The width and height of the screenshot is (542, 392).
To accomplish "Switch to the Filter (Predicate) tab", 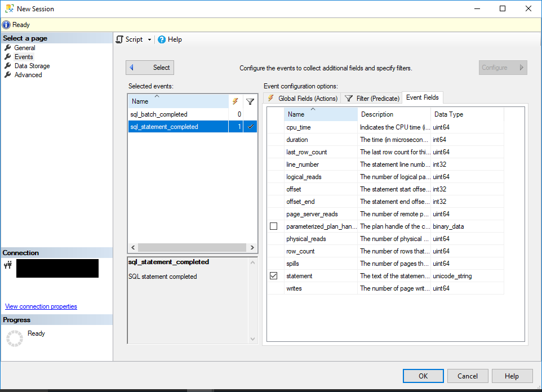I will pos(371,97).
